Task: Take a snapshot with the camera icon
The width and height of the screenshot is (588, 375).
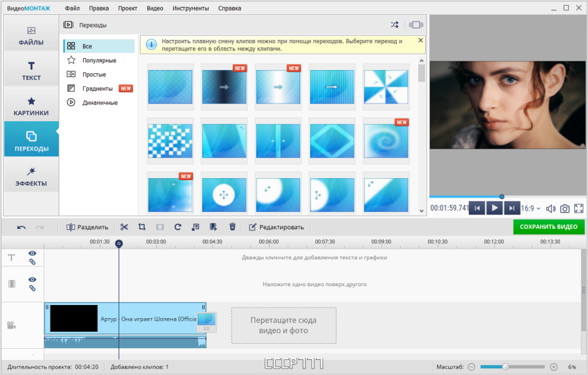Action: point(565,209)
